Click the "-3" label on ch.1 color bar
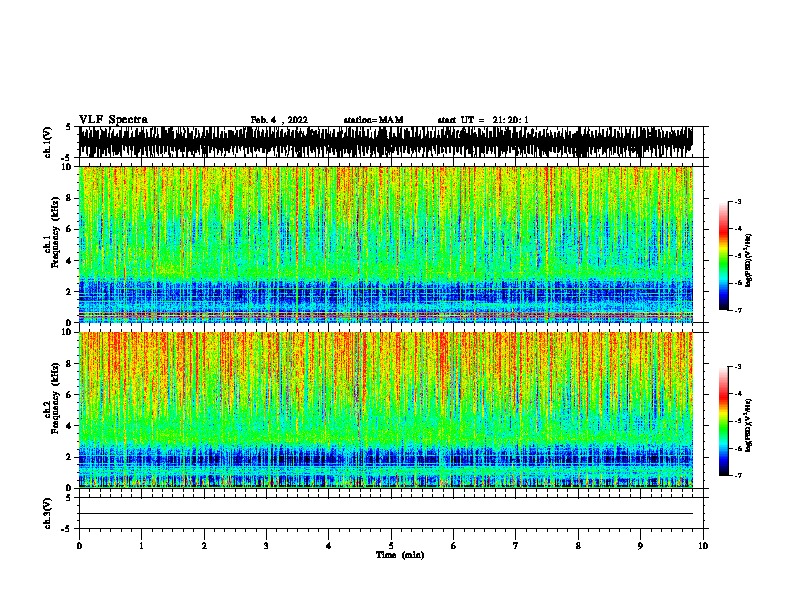This screenshot has height=612, width=792. tap(738, 201)
